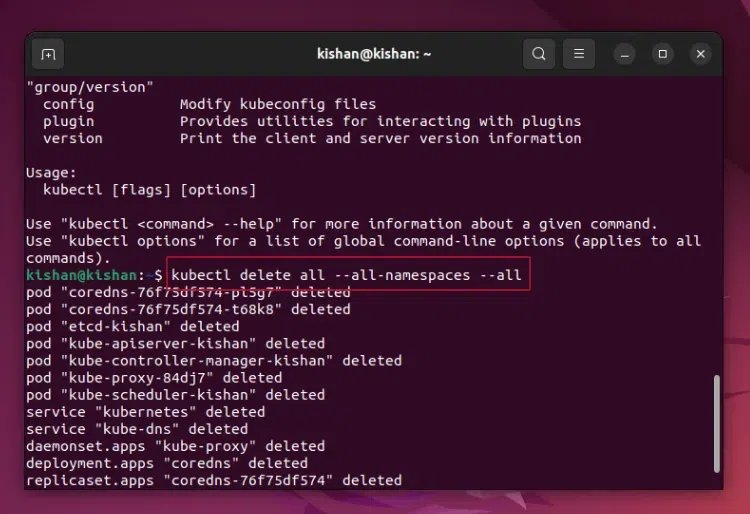This screenshot has width=750, height=514.
Task: Click the line service "kube-dns" deleted
Action: click(x=137, y=429)
